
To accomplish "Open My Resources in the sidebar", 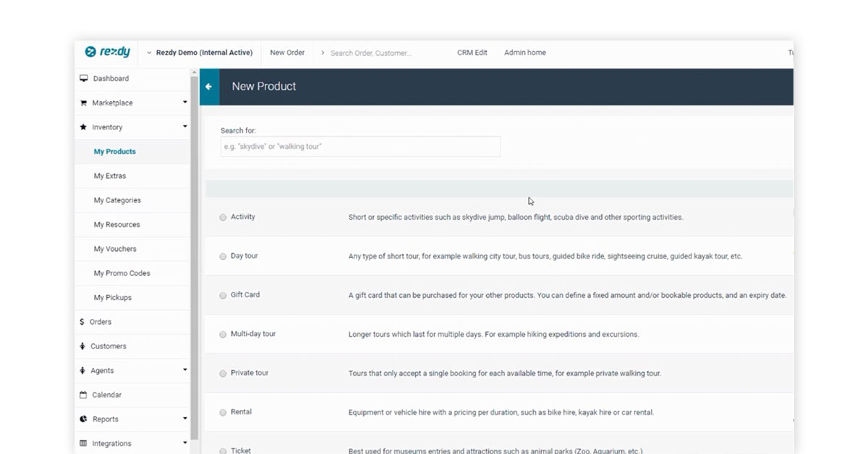I will (117, 225).
